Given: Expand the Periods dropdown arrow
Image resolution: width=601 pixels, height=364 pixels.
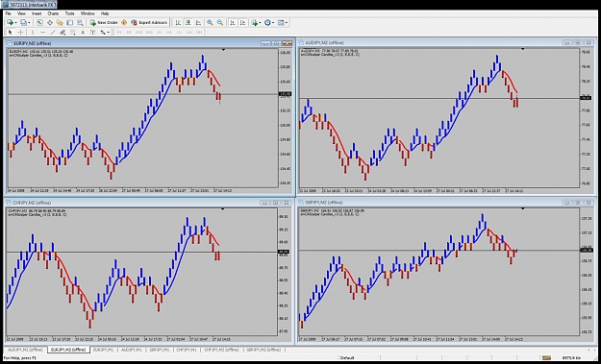Looking at the screenshot, I should tap(273, 23).
